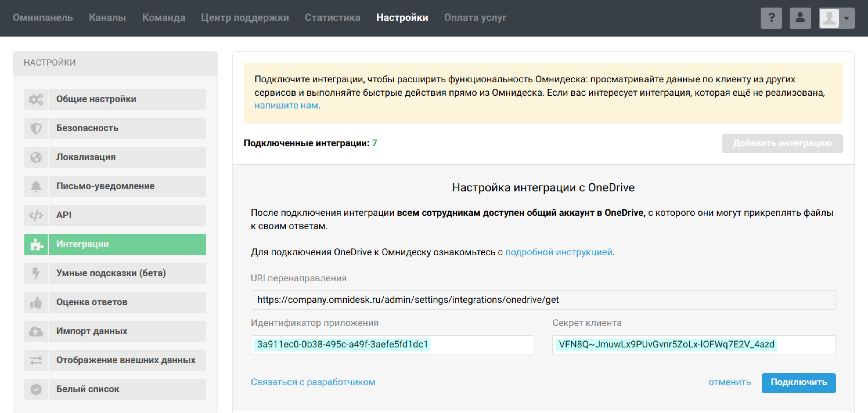
Task: Click the напишите нам link
Action: click(x=286, y=106)
